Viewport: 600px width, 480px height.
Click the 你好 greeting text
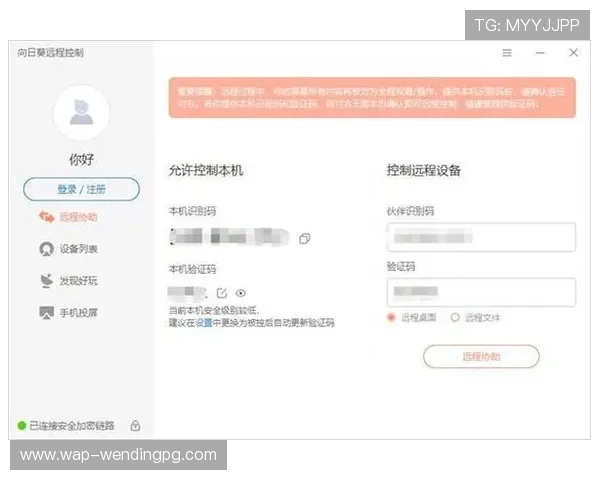tap(81, 159)
